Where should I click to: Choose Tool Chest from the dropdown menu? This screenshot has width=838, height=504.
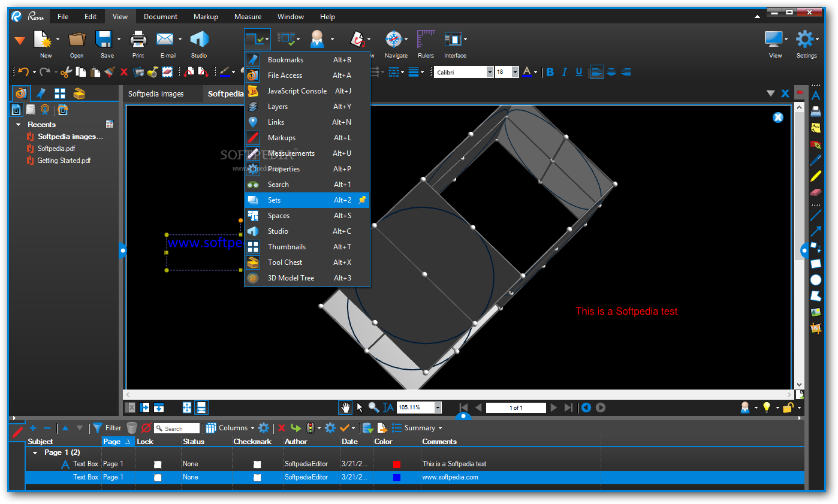point(307,262)
